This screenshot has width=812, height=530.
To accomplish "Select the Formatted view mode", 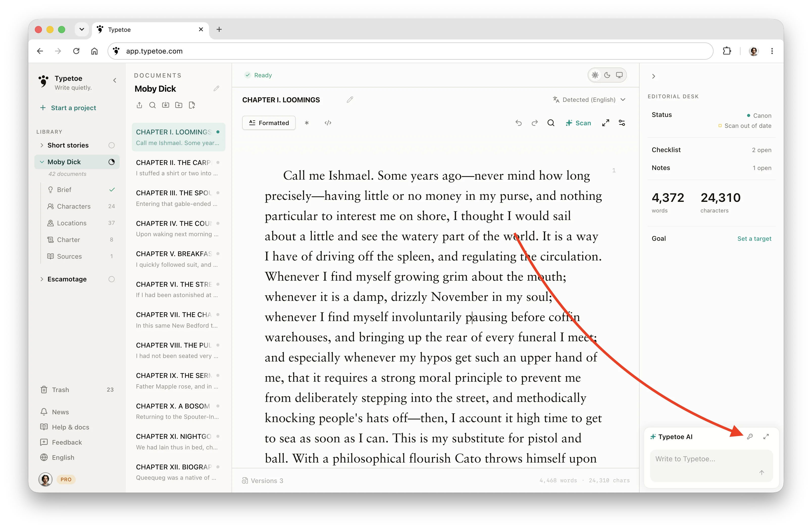I will point(269,123).
